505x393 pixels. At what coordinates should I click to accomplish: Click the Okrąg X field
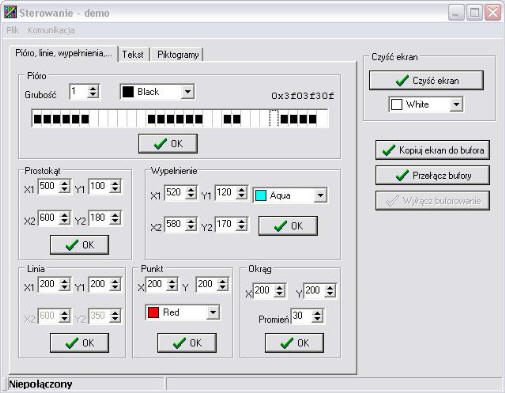(x=264, y=290)
